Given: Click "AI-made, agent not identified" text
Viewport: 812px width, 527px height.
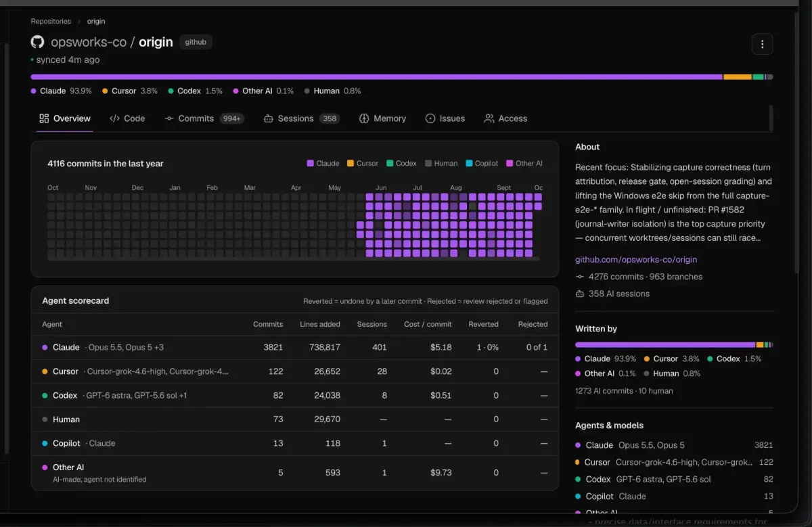Looking at the screenshot, I should (99, 480).
